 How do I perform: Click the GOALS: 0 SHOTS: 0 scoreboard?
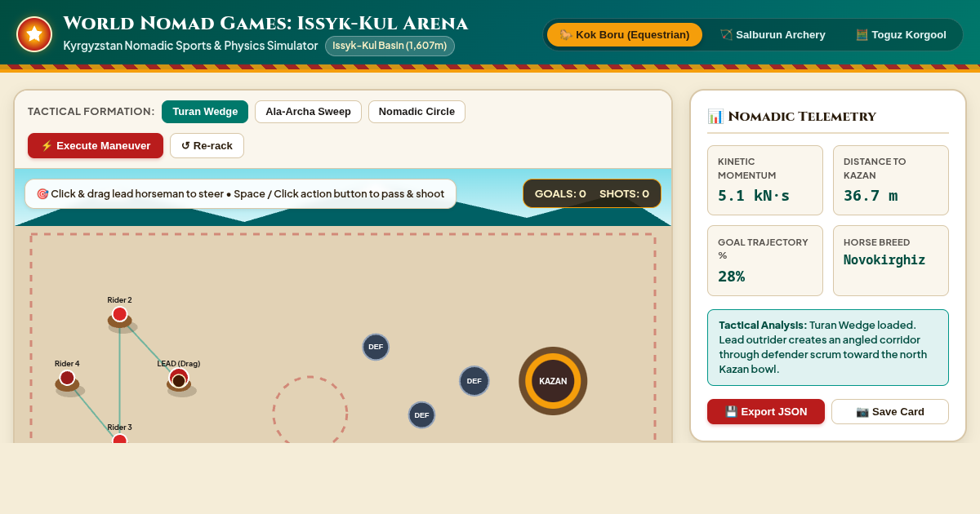coord(592,193)
